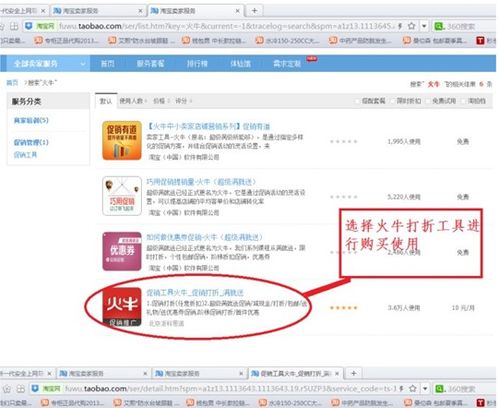Close the active upper 淘宝卖家服务 tab

(237, 11)
